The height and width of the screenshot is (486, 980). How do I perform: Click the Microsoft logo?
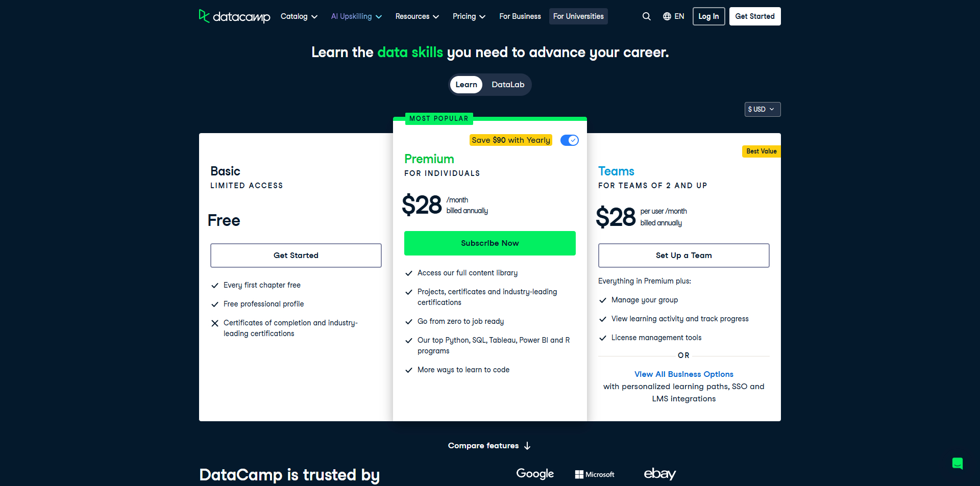pyautogui.click(x=594, y=474)
